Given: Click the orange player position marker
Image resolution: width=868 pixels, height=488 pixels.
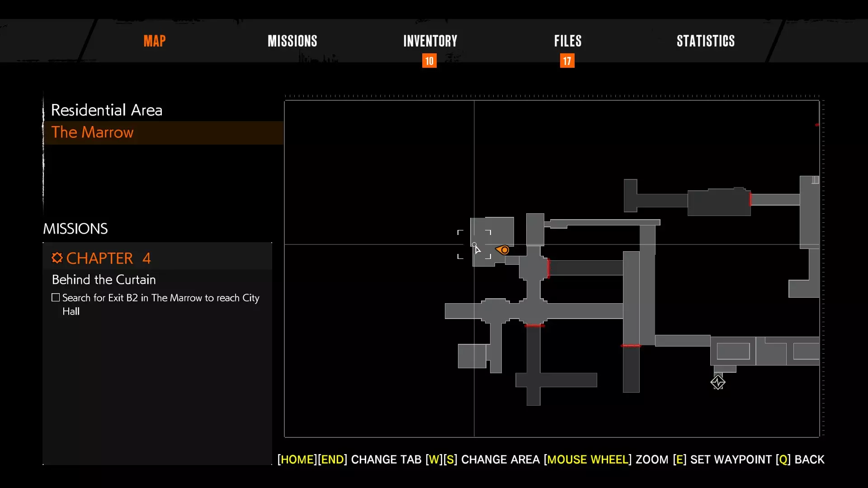Looking at the screenshot, I should [503, 250].
